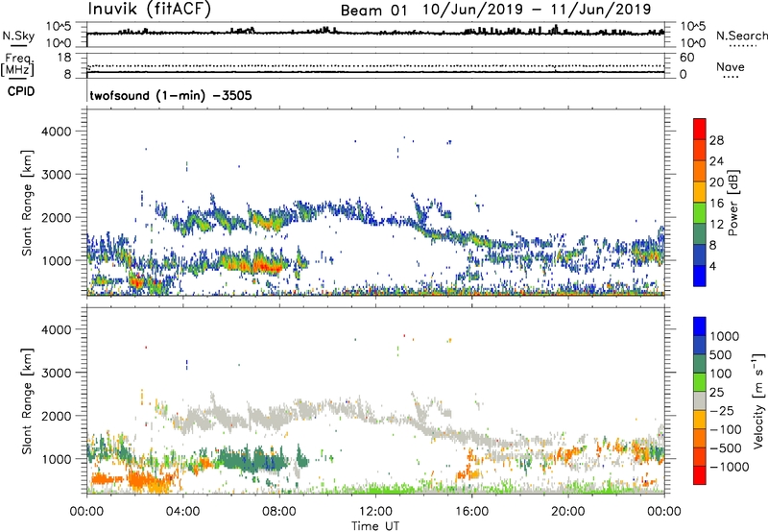Click the "16" power colorbar label

pyautogui.click(x=716, y=204)
